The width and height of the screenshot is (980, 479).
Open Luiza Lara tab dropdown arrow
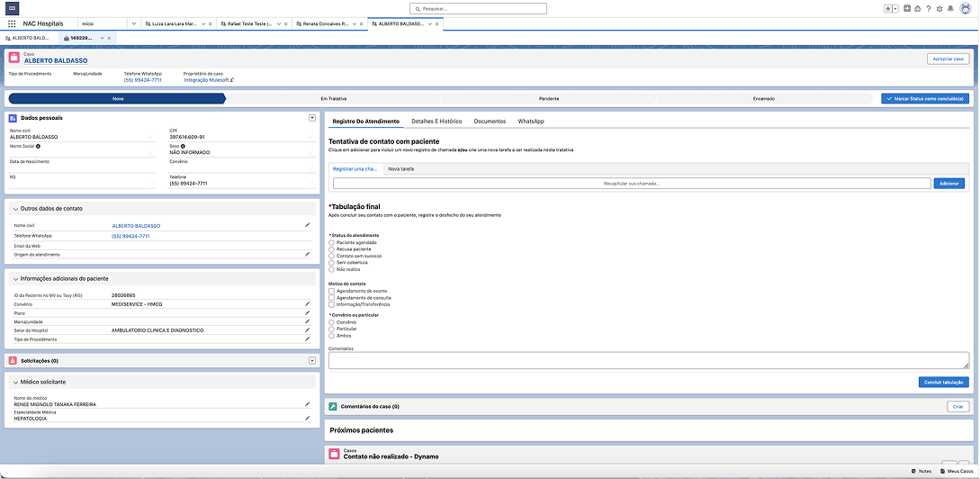[x=203, y=23]
